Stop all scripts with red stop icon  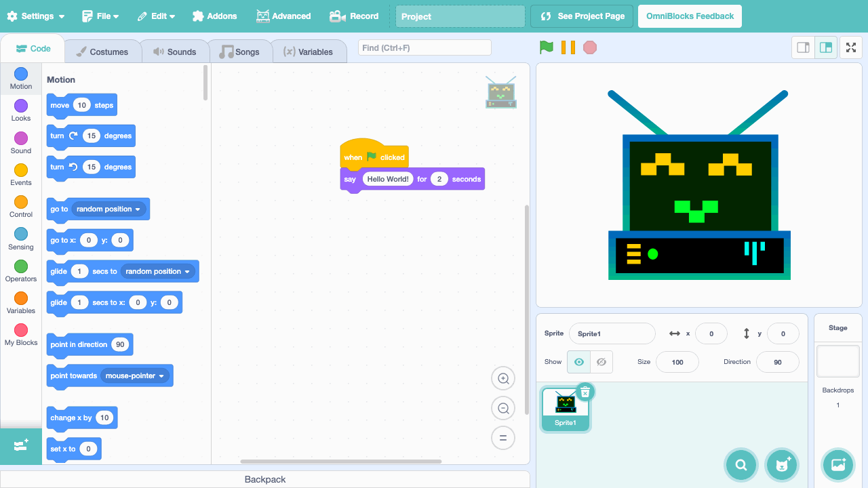click(590, 47)
